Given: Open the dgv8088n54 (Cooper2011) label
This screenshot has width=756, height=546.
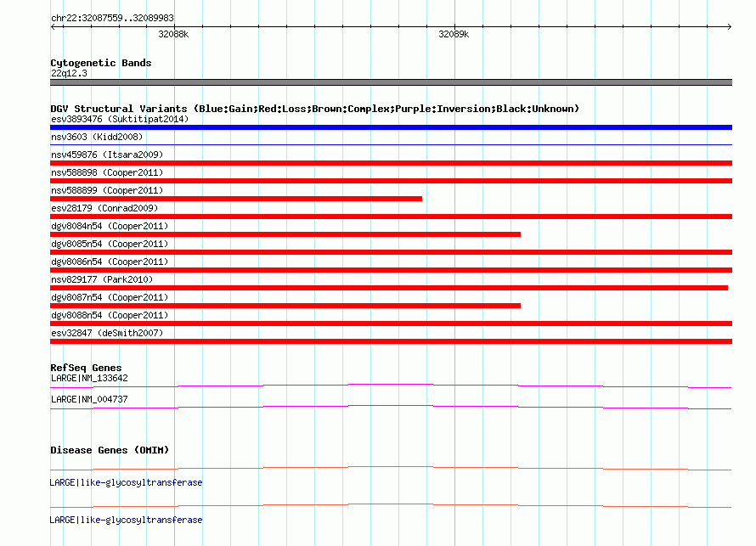Looking at the screenshot, I should click(x=110, y=315).
